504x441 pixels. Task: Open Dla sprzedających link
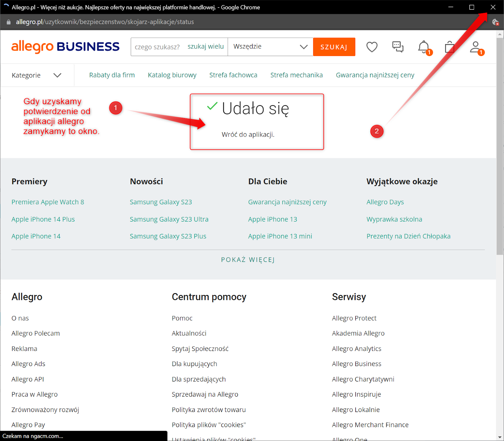coord(199,379)
